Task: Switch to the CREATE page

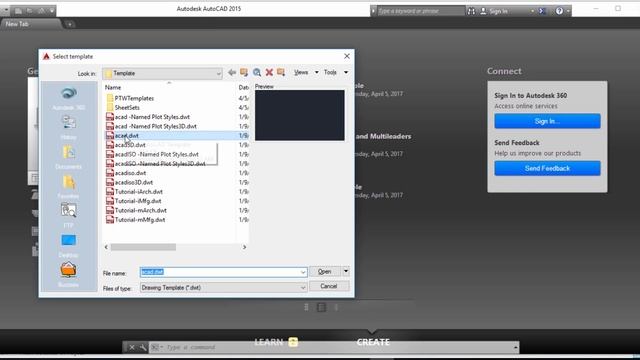Action: click(373, 342)
